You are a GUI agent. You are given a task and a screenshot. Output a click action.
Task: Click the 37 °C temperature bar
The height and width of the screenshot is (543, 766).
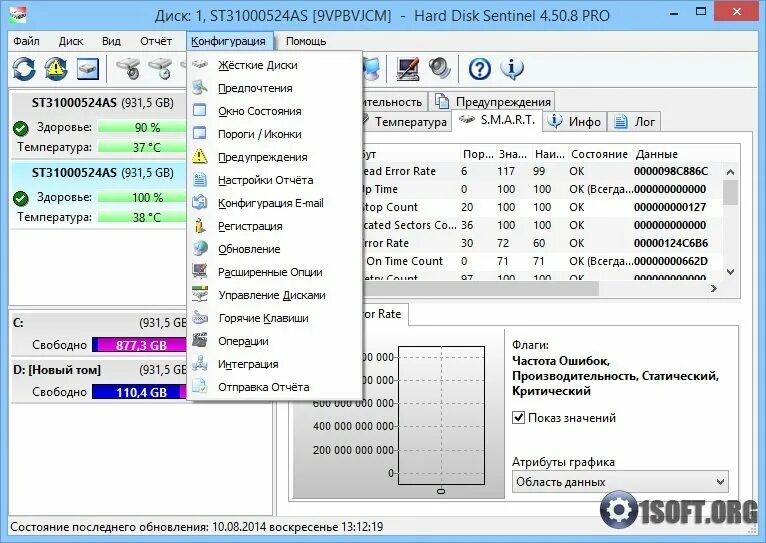(142, 147)
